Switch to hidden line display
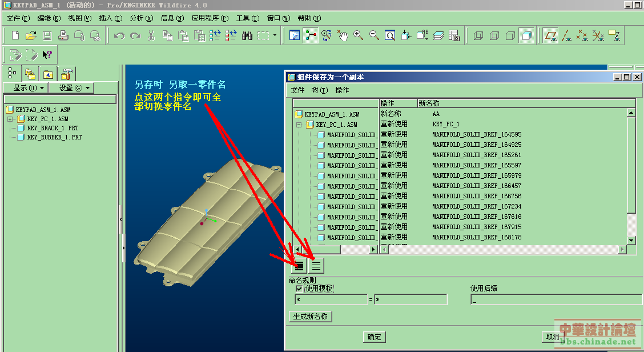The height and width of the screenshot is (352, 644). (494, 36)
